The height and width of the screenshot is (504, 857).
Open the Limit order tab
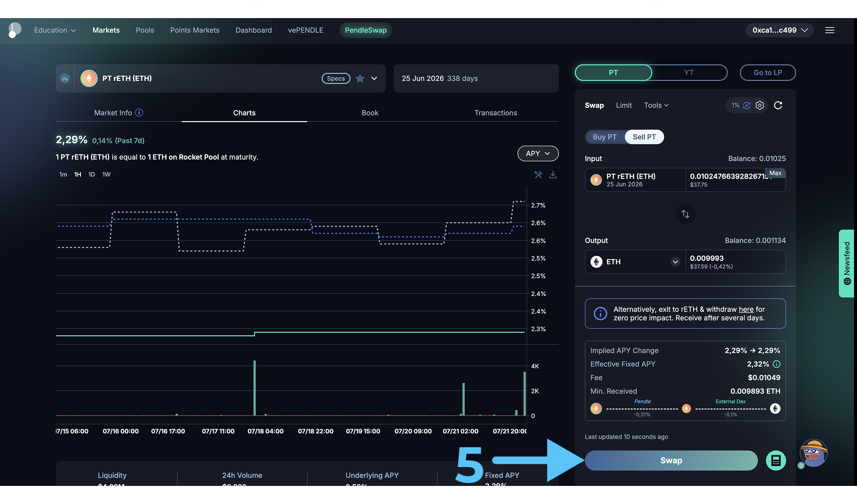tap(624, 106)
